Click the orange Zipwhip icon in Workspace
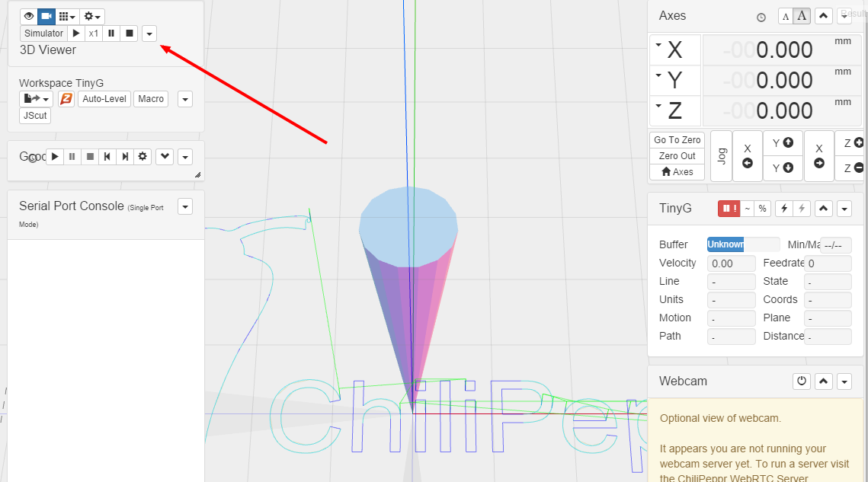This screenshot has width=868, height=482. [x=66, y=99]
